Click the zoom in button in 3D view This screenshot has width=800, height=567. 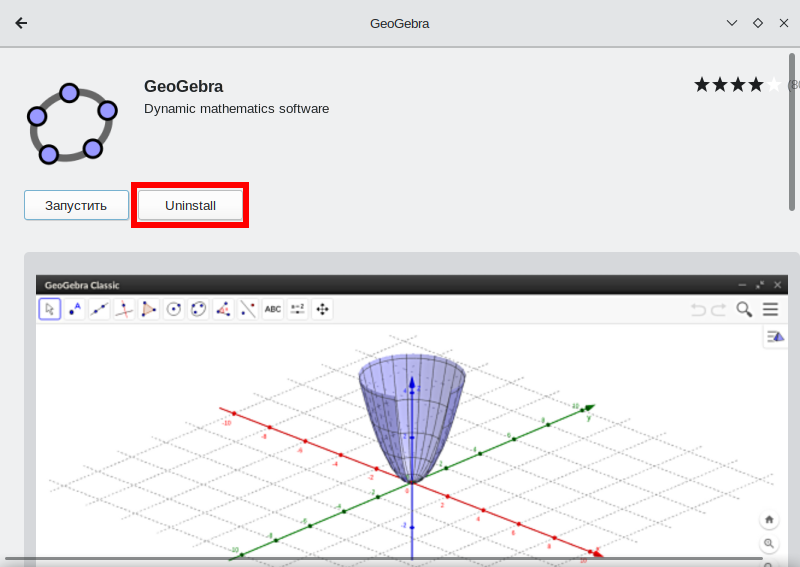[x=769, y=544]
